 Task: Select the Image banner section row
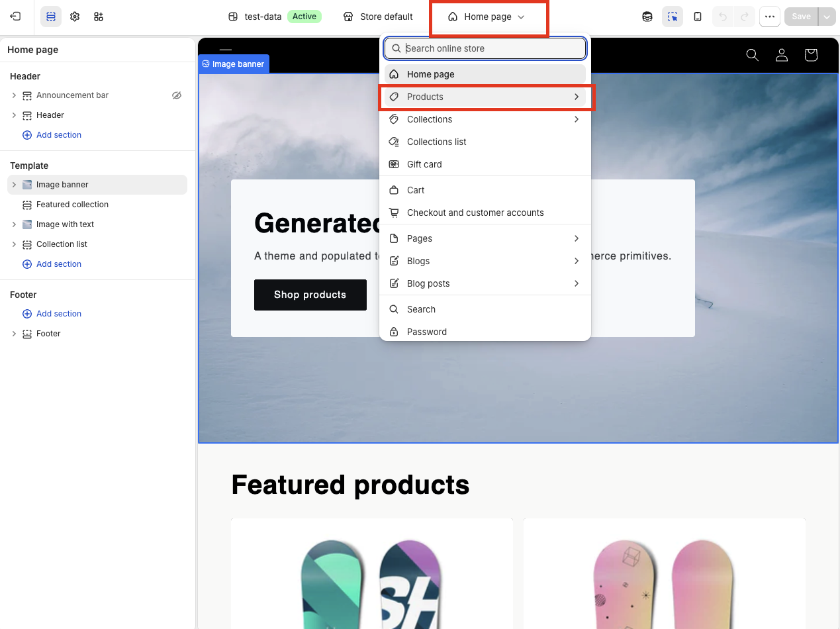[97, 185]
